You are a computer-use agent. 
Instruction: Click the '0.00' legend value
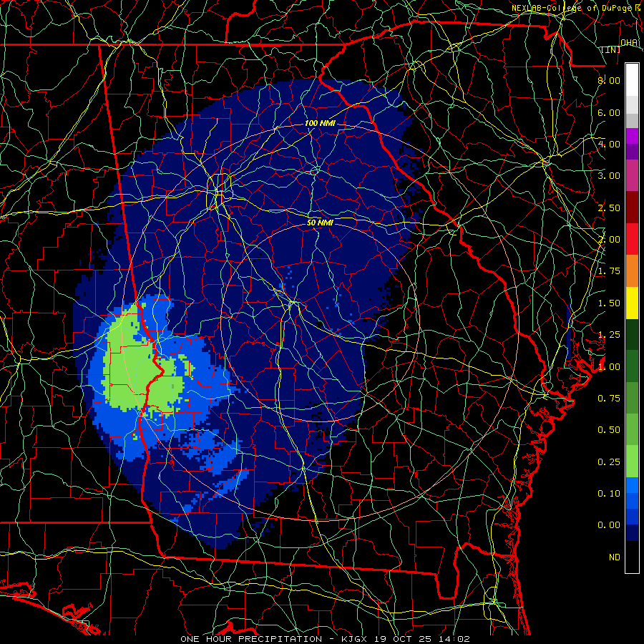[x=609, y=525]
